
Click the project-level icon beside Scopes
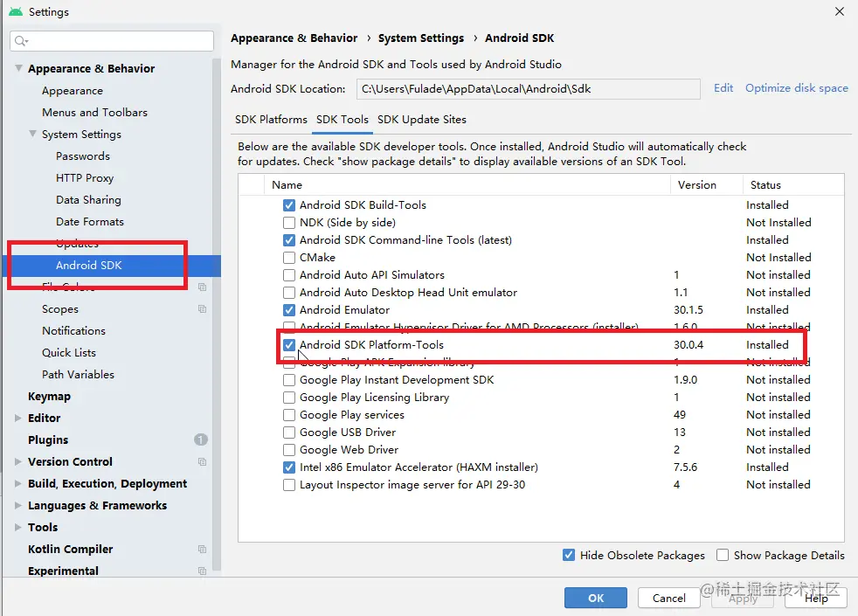click(x=202, y=309)
